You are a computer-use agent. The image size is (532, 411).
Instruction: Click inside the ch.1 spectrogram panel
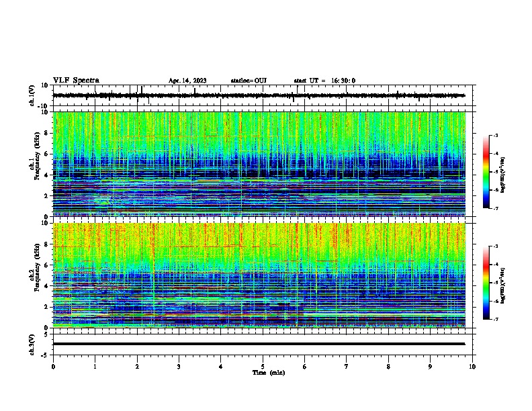(x=259, y=164)
